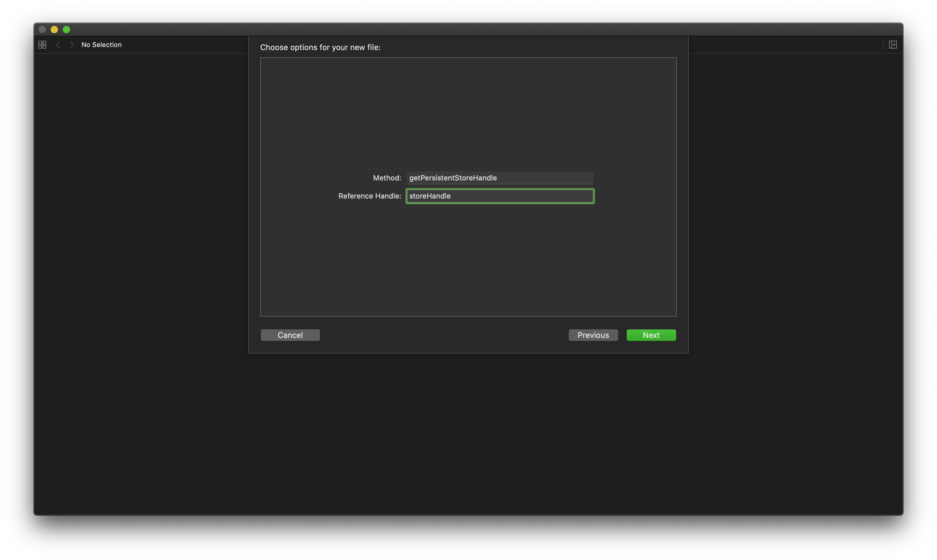Proceed with the green Next button
Viewport: 937px width, 560px height.
651,335
